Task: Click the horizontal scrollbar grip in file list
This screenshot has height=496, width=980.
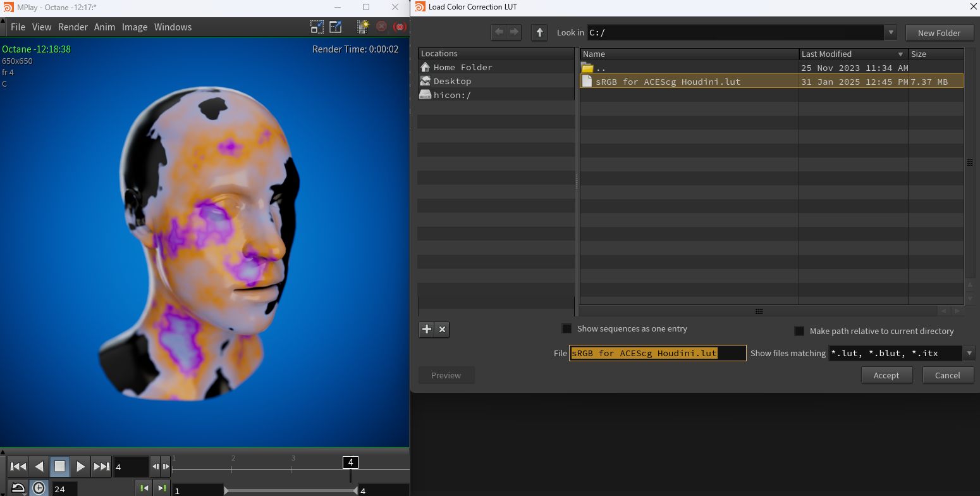Action: (759, 311)
